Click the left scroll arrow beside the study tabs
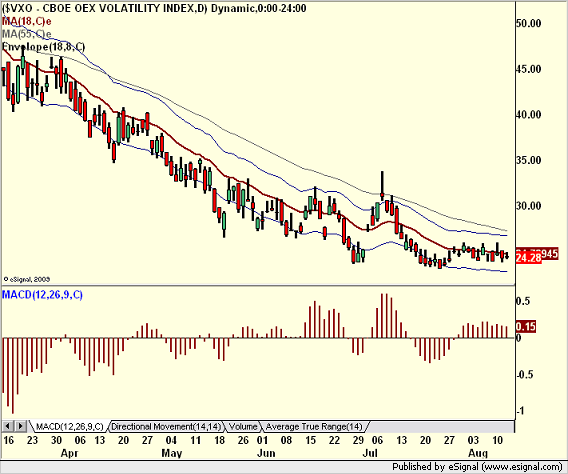The image size is (568, 474). pos(8,426)
